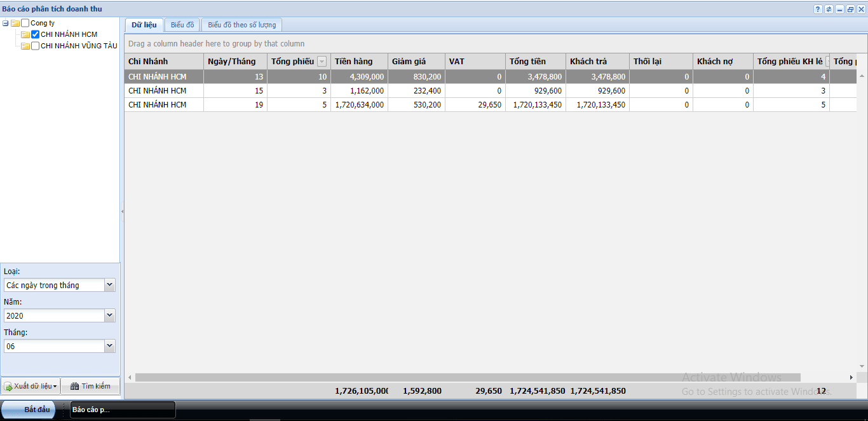Sort by the VAT column header
This screenshot has height=421, width=868.
coord(475,62)
